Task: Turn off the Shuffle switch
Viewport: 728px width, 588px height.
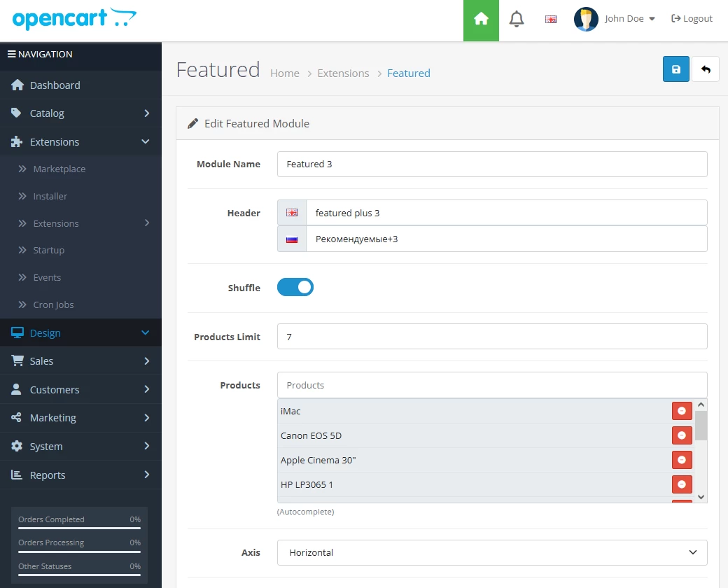Action: 295,287
